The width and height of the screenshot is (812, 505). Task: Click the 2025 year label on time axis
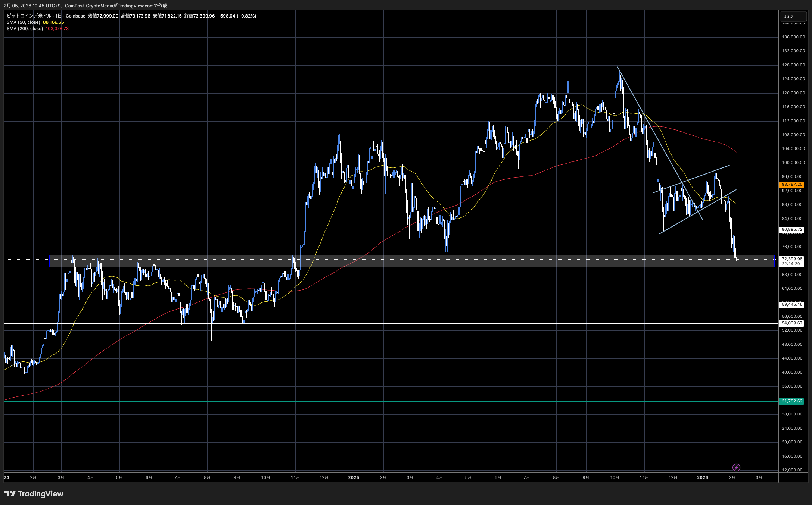coord(353,477)
